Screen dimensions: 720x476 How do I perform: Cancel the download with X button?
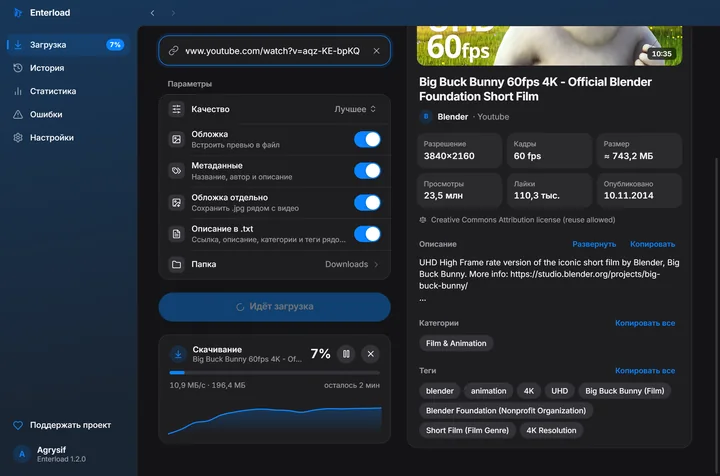(371, 354)
